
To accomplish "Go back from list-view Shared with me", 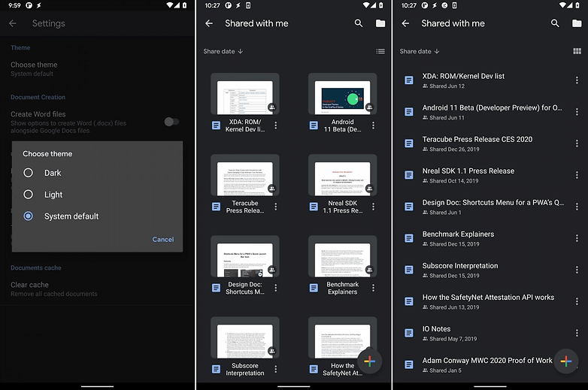I will click(405, 23).
